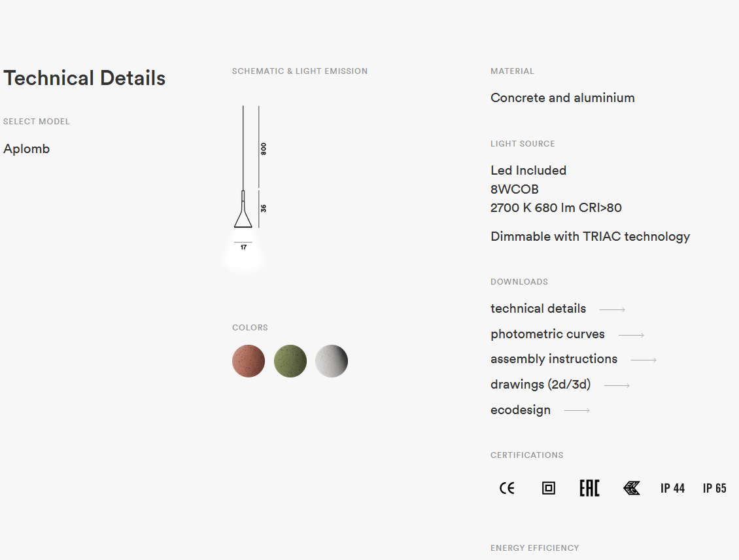Click the IP 65 rating icon
The height and width of the screenshot is (560, 739).
715,488
